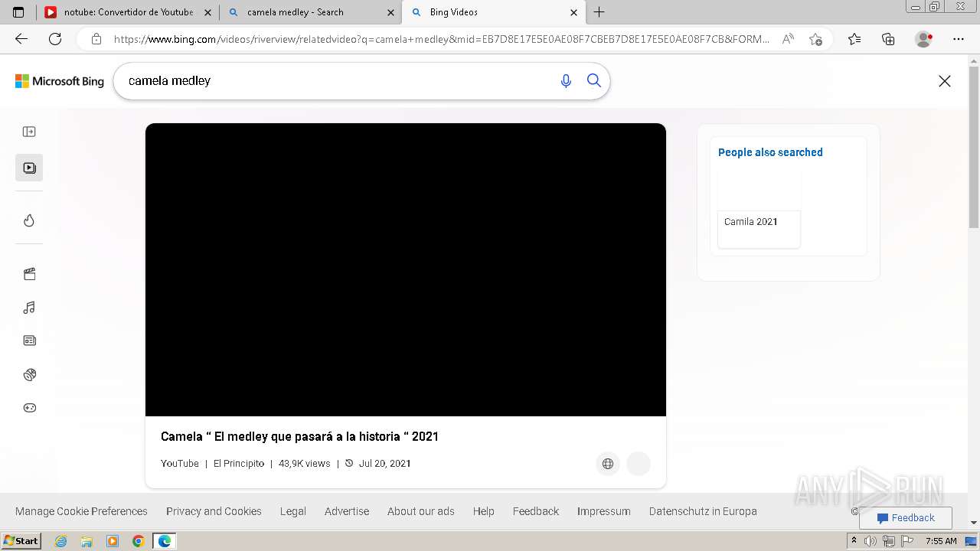Click the People also searched heading
The image size is (980, 551).
pyautogui.click(x=770, y=152)
